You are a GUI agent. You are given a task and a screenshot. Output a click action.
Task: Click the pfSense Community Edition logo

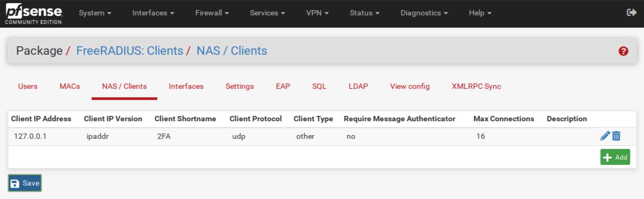point(34,14)
